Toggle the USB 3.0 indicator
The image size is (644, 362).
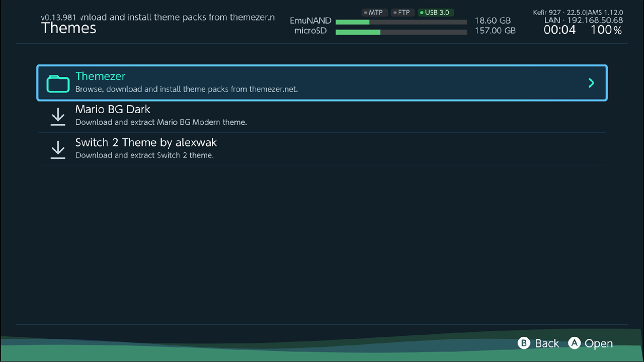(x=435, y=12)
